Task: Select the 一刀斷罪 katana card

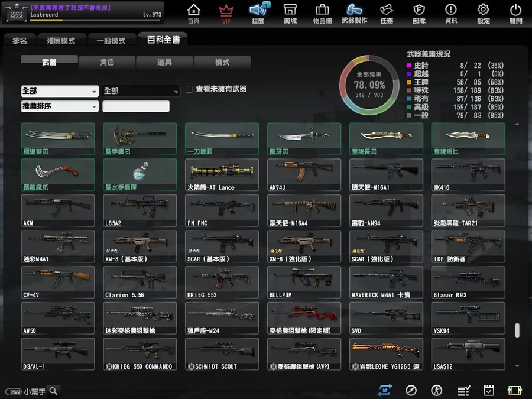Action: tap(222, 139)
